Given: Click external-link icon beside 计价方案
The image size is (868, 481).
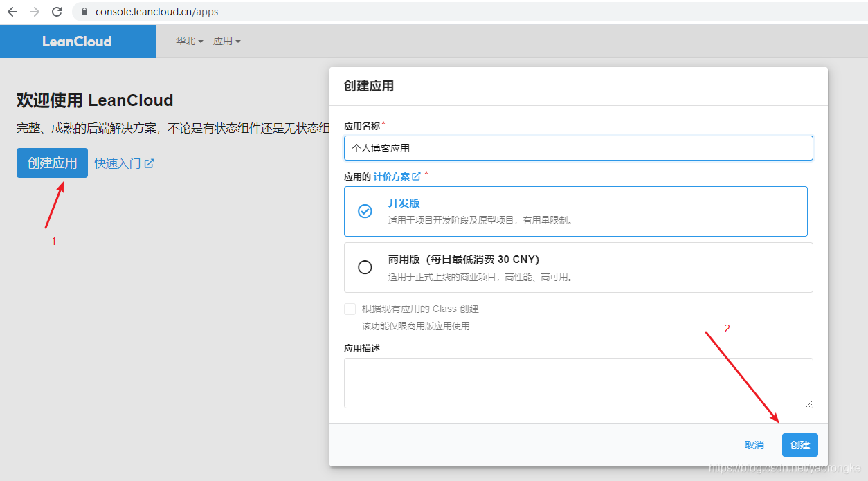Looking at the screenshot, I should click(416, 176).
